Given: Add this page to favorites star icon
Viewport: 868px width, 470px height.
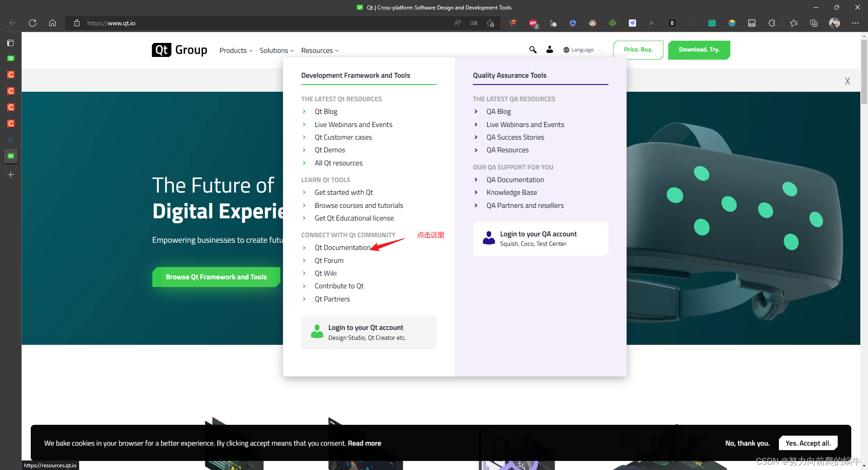Looking at the screenshot, I should [x=491, y=23].
